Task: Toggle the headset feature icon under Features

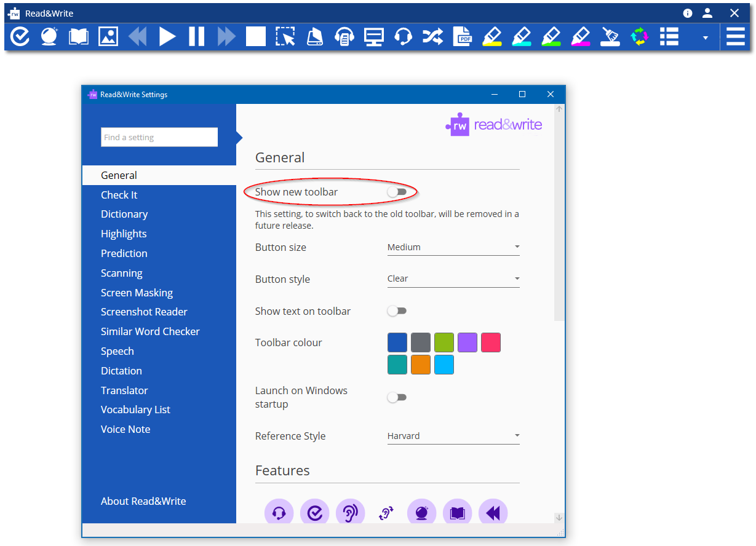Action: [x=279, y=512]
